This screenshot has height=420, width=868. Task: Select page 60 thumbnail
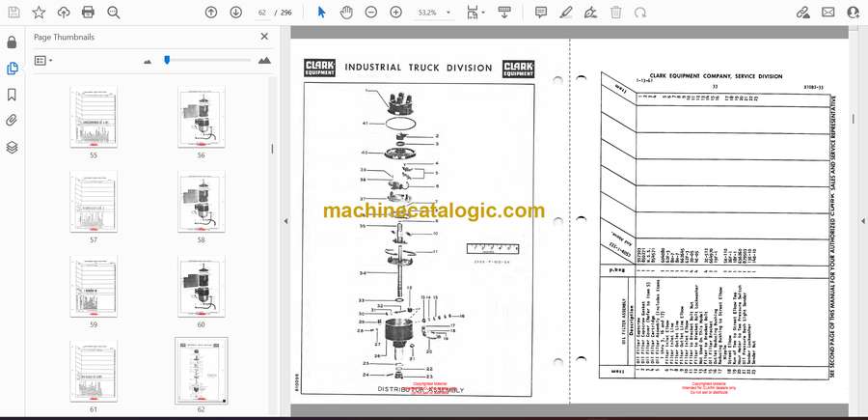tap(201, 287)
